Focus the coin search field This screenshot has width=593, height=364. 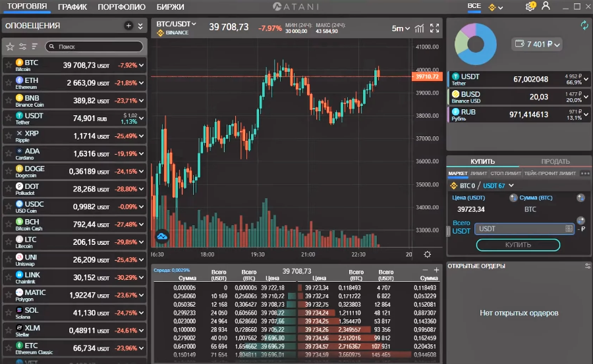(x=94, y=47)
